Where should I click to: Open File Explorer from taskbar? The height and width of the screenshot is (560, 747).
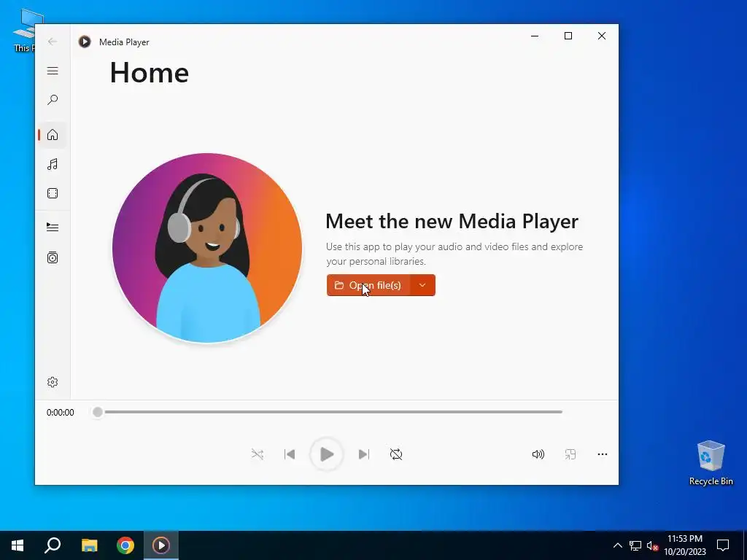pos(89,545)
